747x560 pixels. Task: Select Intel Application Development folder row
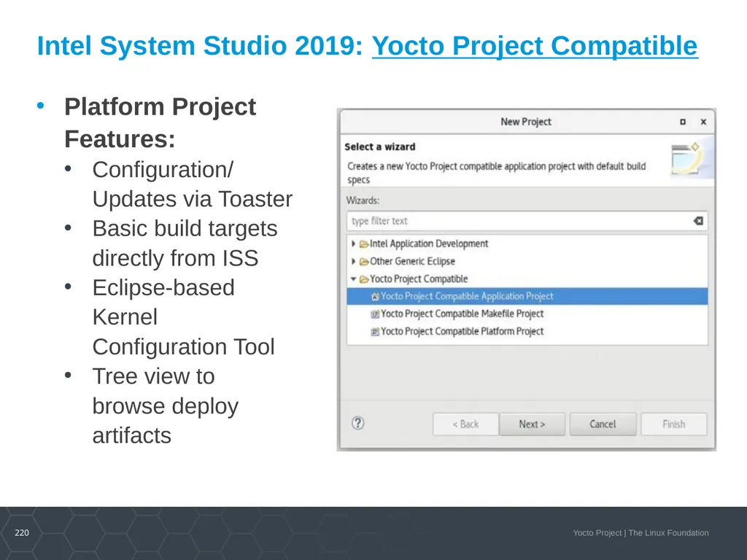527,244
